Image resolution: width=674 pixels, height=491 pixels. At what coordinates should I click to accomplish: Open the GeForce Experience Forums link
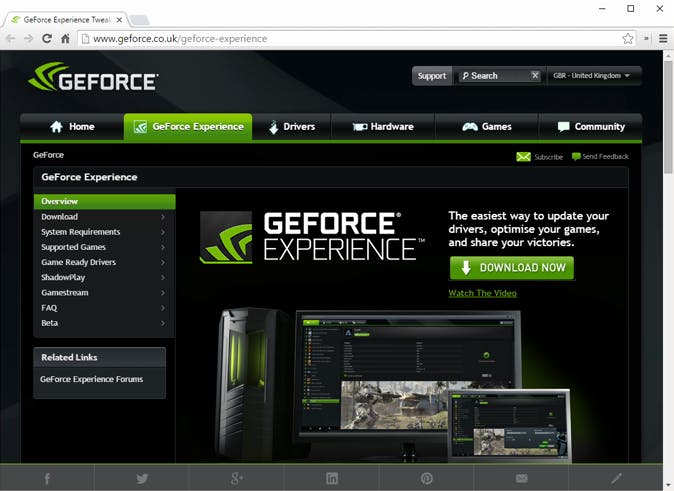coord(92,379)
